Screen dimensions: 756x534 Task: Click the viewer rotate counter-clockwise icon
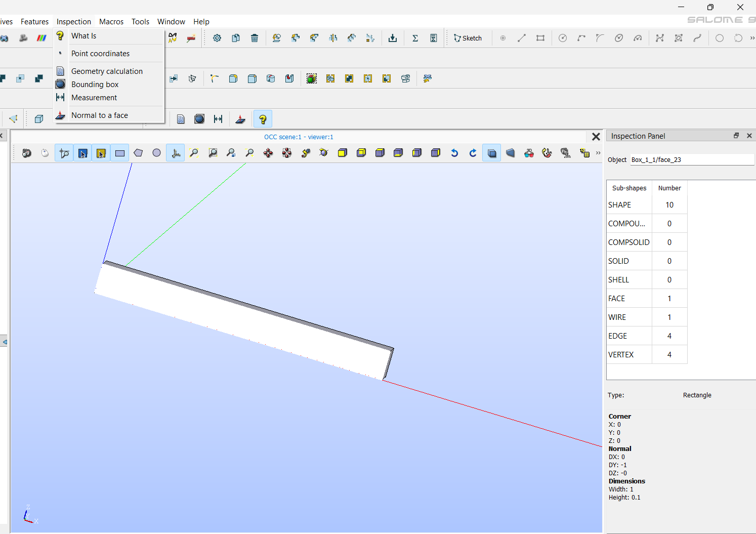(x=454, y=153)
